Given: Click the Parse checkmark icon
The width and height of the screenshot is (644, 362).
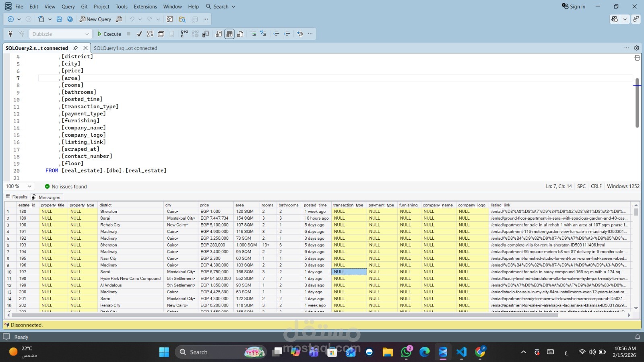Looking at the screenshot, I should 139,34.
